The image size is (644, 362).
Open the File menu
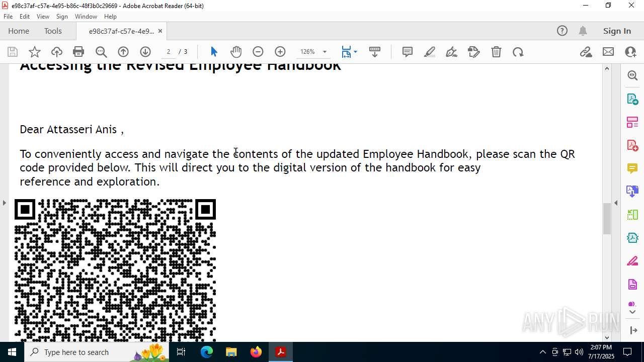coord(8,17)
